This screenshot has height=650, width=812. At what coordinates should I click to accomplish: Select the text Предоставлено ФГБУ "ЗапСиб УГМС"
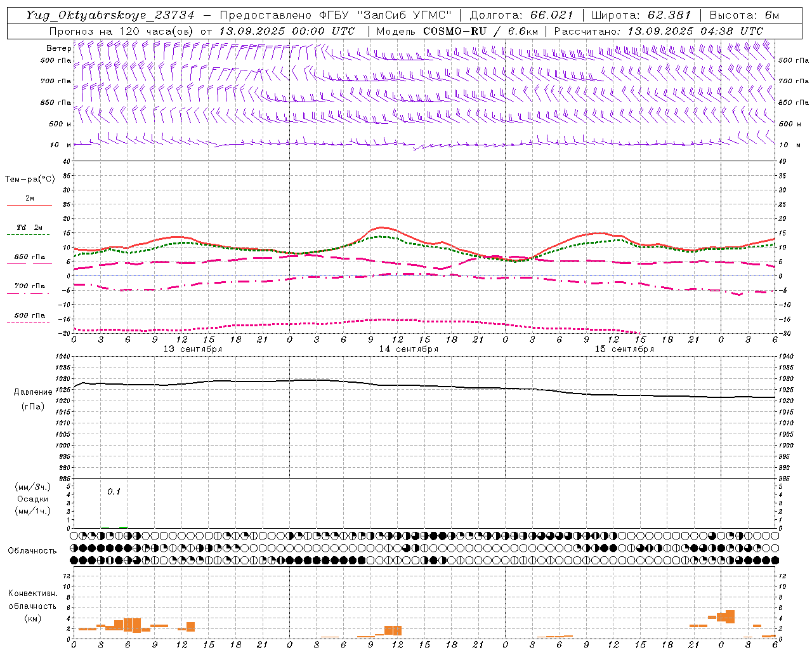[x=336, y=15]
